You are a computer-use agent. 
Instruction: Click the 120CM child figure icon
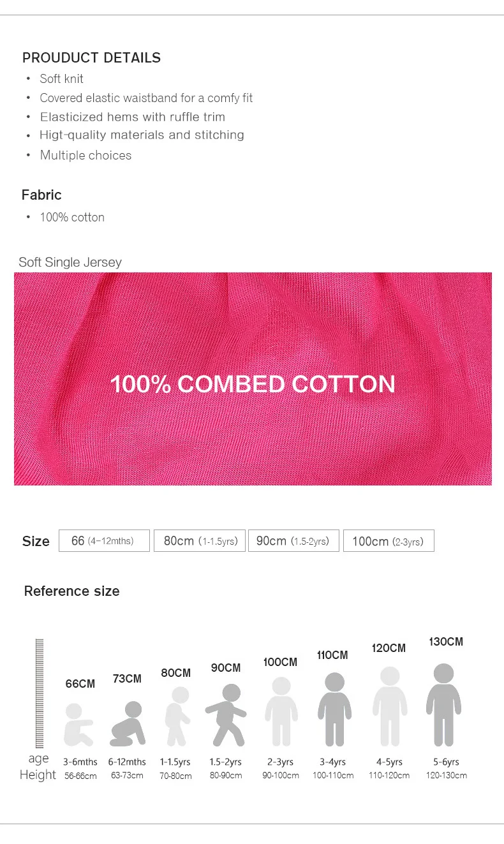tap(390, 707)
